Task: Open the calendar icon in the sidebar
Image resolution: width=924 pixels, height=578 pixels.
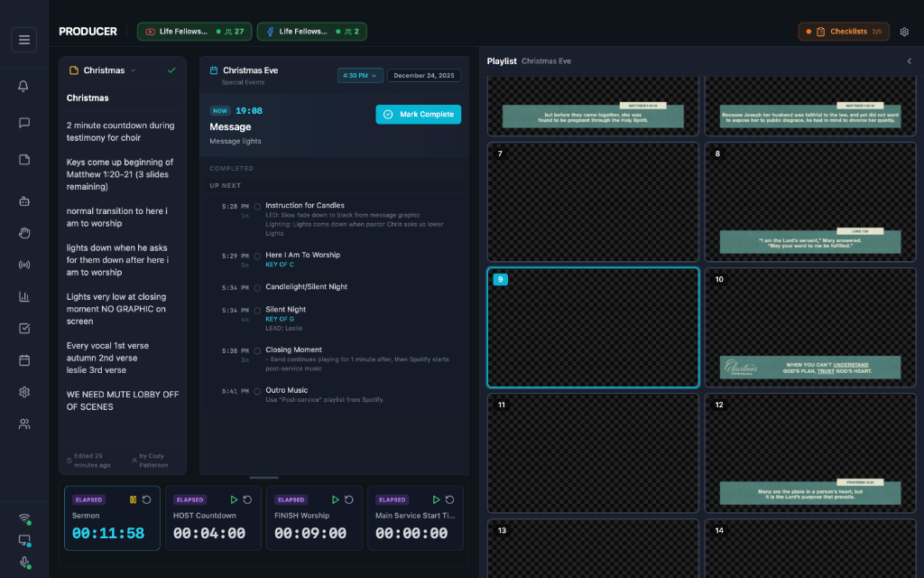Action: pos(24,359)
